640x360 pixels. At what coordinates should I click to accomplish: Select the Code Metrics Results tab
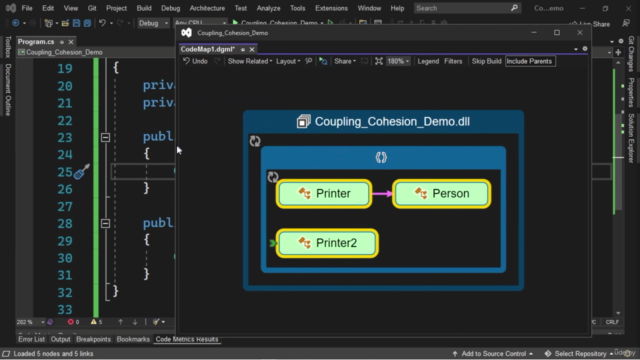click(187, 339)
